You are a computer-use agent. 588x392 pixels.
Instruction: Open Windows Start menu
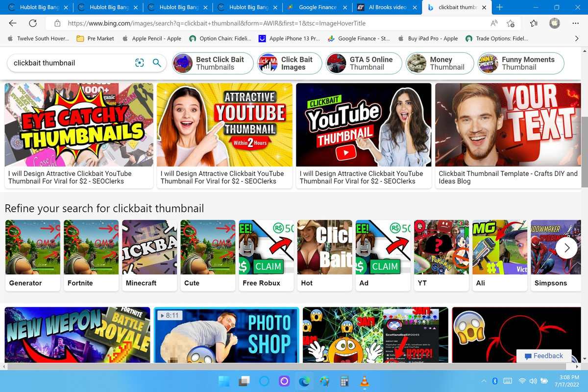pyautogui.click(x=223, y=381)
